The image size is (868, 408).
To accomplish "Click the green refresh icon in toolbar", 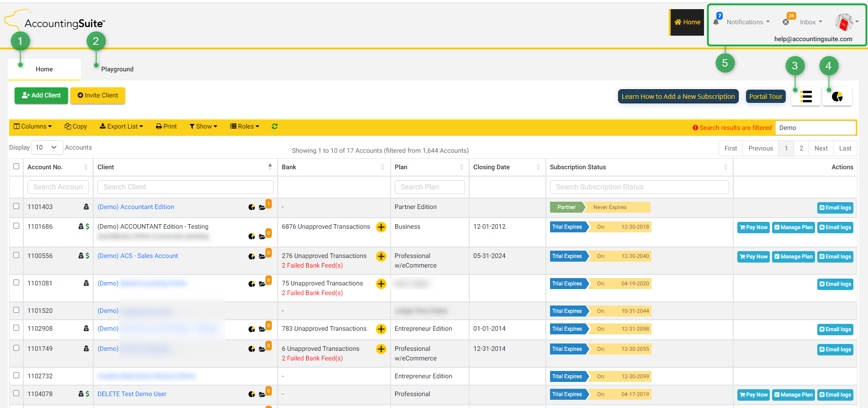I will 275,126.
